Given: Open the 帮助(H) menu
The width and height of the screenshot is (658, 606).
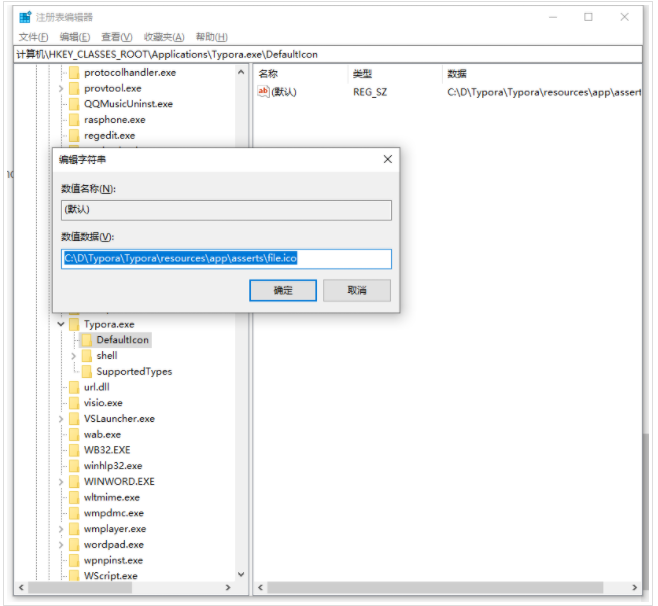Looking at the screenshot, I should (212, 37).
